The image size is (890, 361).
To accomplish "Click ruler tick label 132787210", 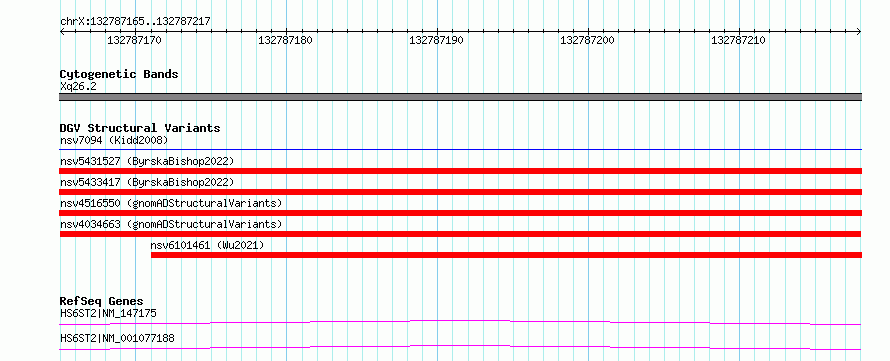I will coord(738,40).
